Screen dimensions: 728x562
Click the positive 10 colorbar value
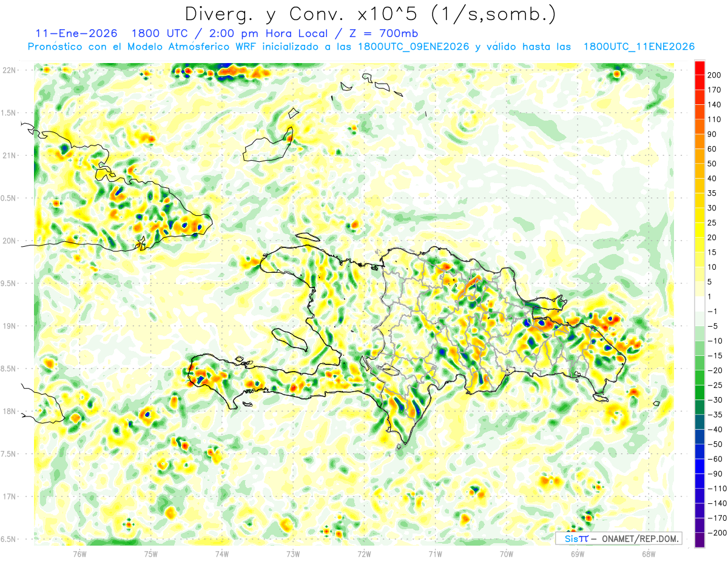point(713,267)
